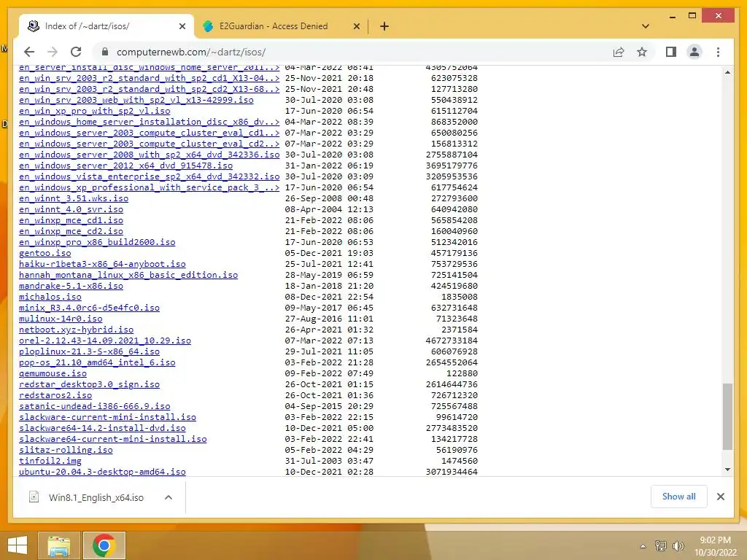Download en_win_xp_pro_with_sp2_vl.iso
The width and height of the screenshot is (747, 560).
[94, 111]
